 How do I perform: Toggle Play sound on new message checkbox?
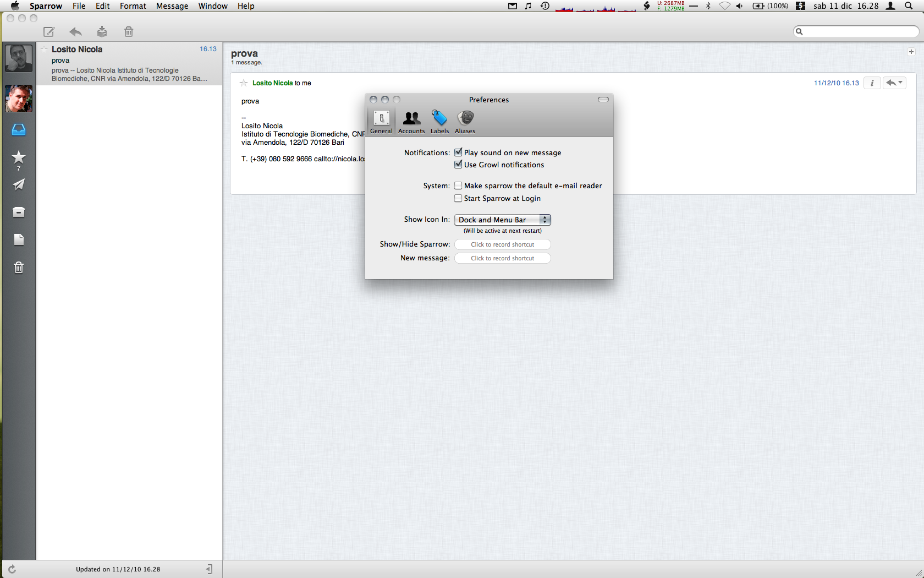[x=458, y=152]
